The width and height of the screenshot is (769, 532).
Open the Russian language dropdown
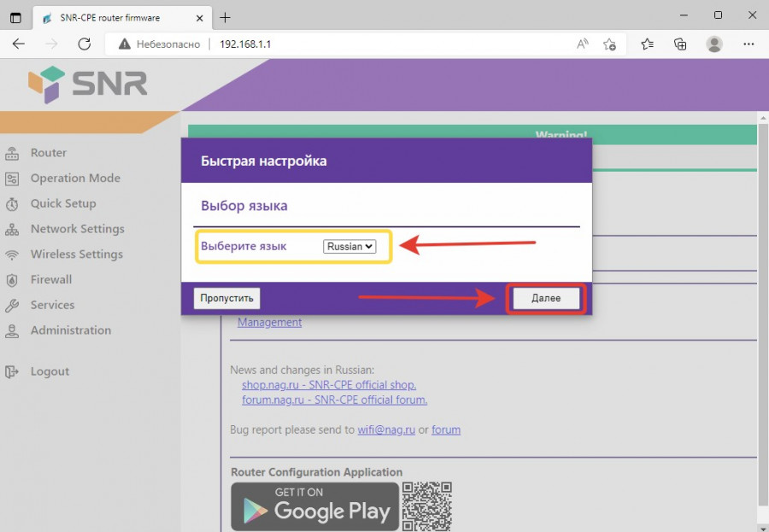(349, 247)
